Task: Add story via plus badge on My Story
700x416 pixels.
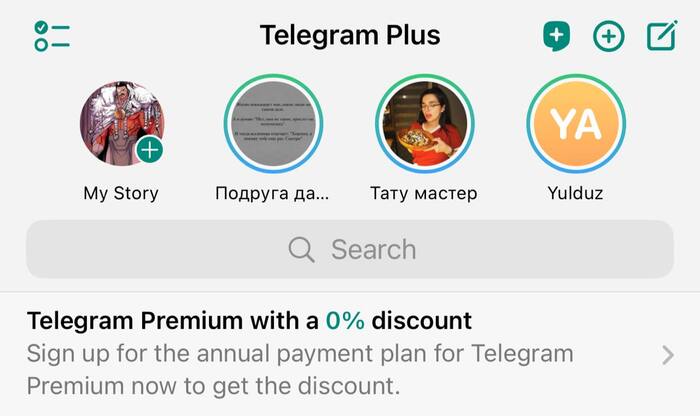Action: tap(150, 150)
